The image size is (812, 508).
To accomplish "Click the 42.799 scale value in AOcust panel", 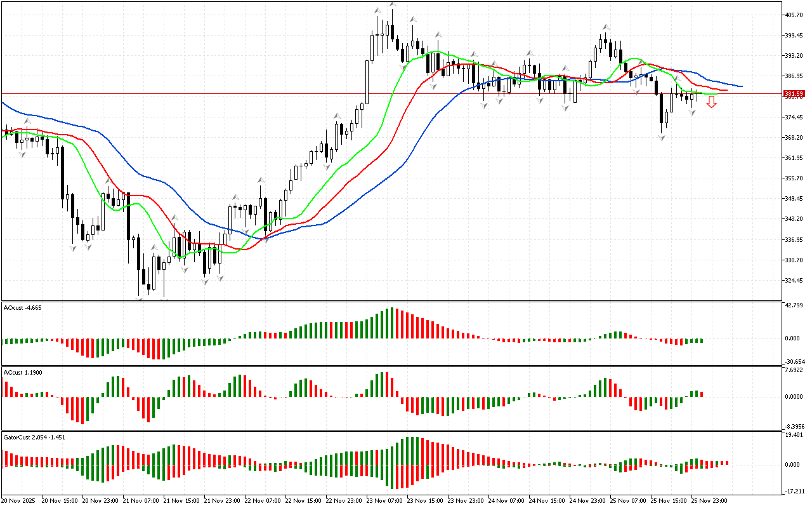I will coord(794,306).
